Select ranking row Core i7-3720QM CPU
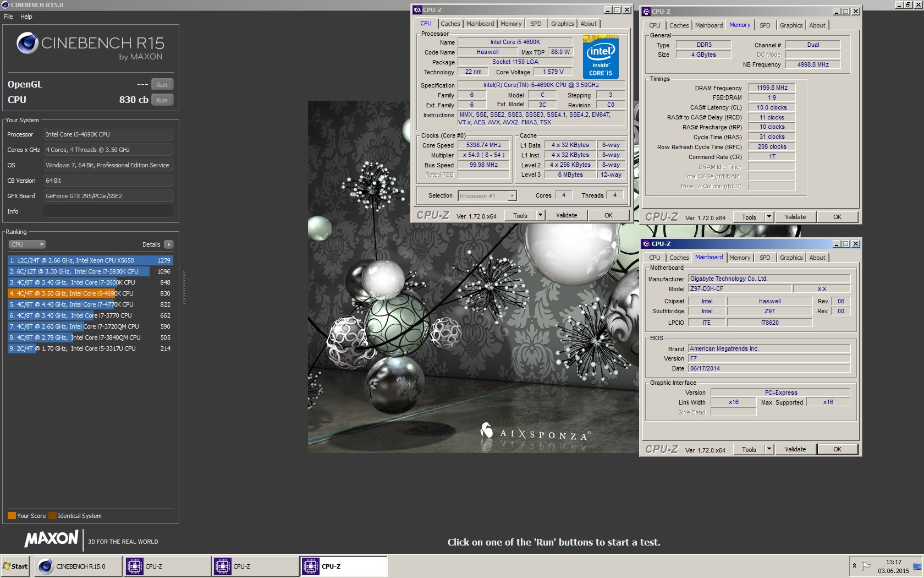This screenshot has width=924, height=578. [90, 326]
